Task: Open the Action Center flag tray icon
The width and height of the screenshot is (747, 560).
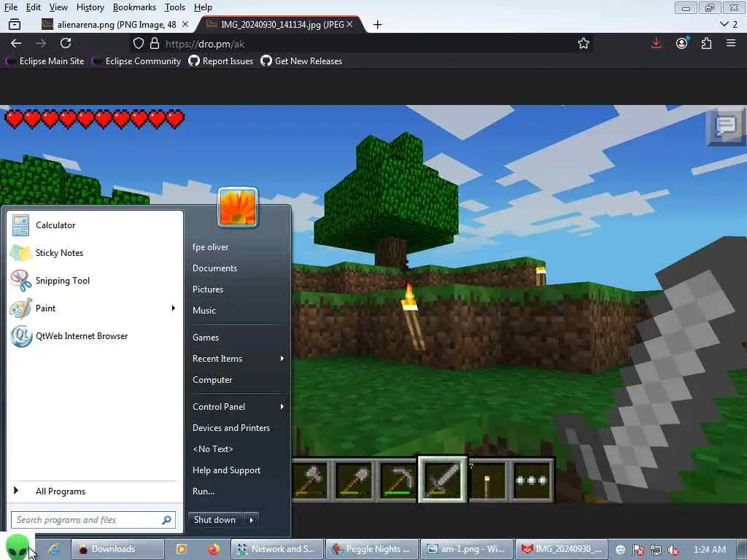Action: click(638, 550)
